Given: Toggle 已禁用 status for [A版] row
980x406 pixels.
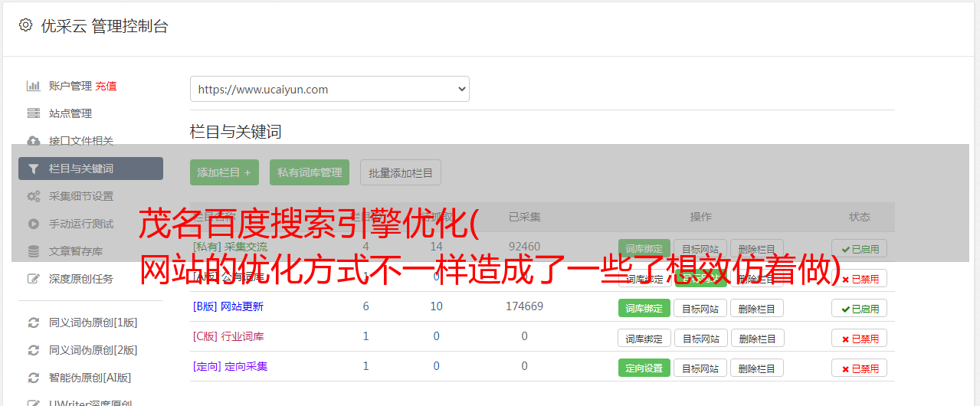Looking at the screenshot, I should coord(859,278).
